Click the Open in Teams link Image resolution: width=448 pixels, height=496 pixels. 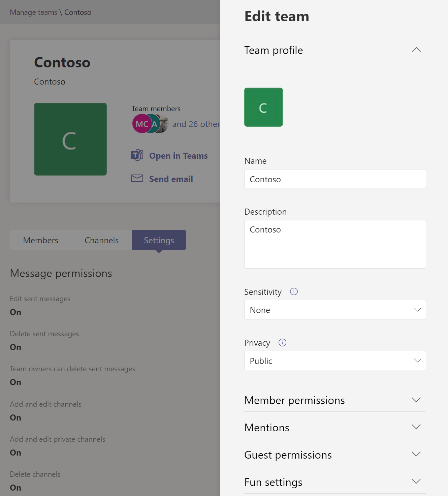pos(179,156)
